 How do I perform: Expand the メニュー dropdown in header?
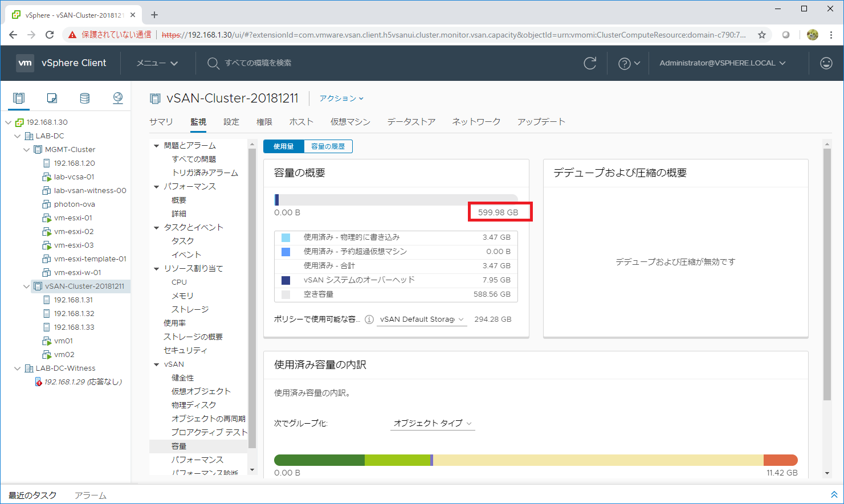coord(157,63)
